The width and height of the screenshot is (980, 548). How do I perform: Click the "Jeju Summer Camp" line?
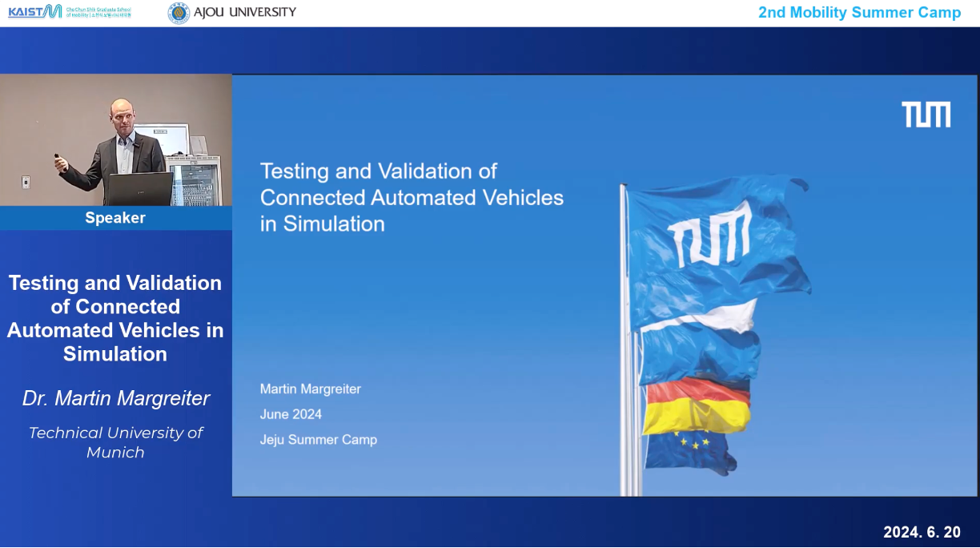pyautogui.click(x=318, y=440)
